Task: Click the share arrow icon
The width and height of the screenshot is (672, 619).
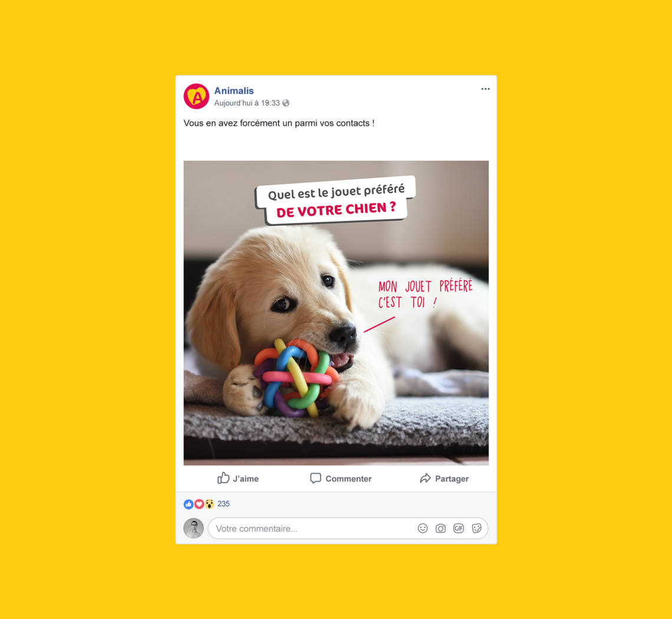Action: (x=425, y=478)
